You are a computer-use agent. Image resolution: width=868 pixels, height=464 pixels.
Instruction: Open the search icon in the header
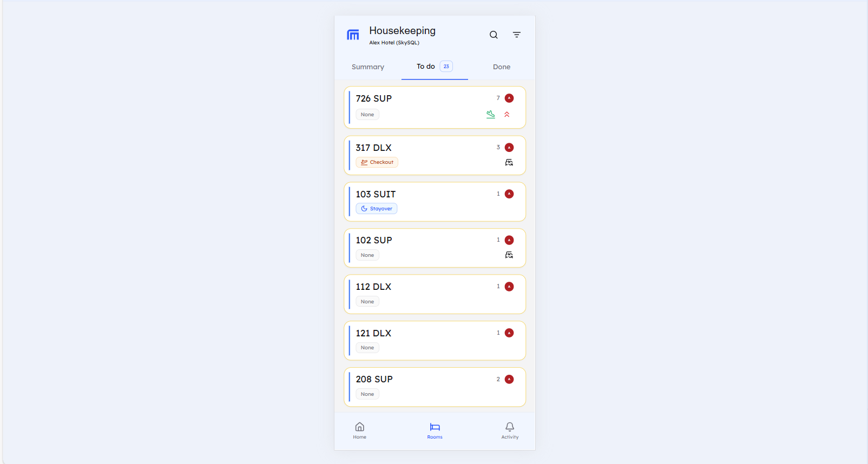point(494,34)
